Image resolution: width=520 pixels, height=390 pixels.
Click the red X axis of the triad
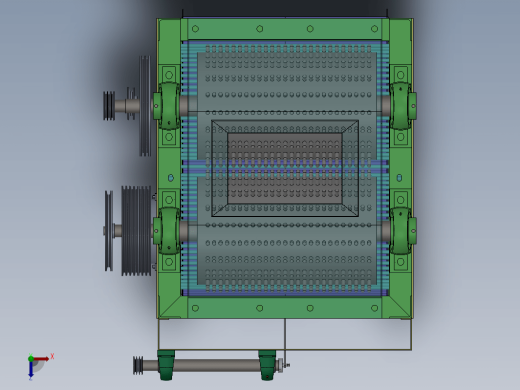(42, 359)
